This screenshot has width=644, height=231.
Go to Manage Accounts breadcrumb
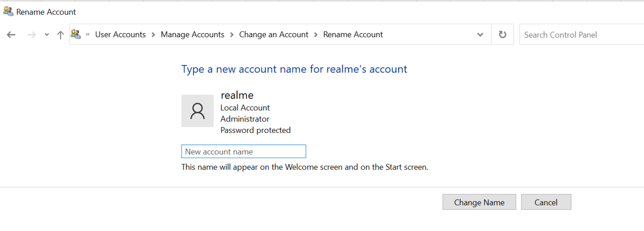(x=192, y=35)
